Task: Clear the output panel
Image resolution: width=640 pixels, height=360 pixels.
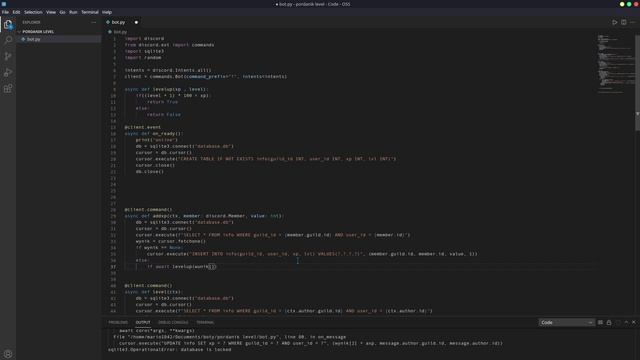Action: pyautogui.click(x=600, y=322)
